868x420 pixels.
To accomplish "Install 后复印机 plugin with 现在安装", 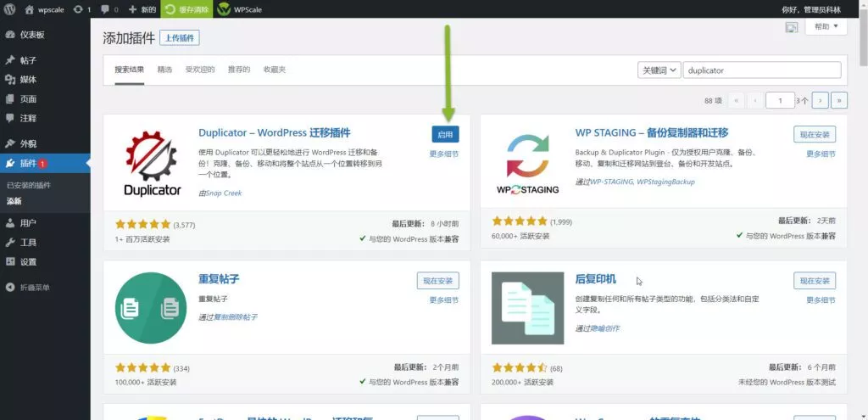I will (x=815, y=280).
